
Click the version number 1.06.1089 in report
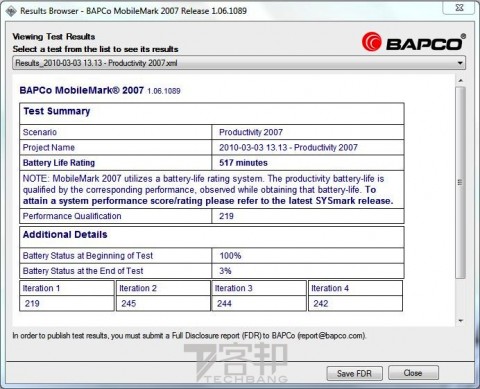164,91
